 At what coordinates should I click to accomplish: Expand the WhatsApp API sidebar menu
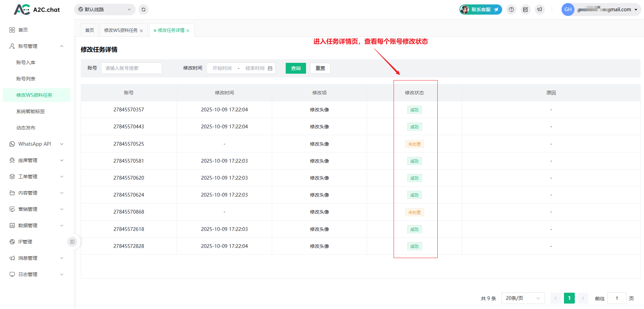coord(36,144)
